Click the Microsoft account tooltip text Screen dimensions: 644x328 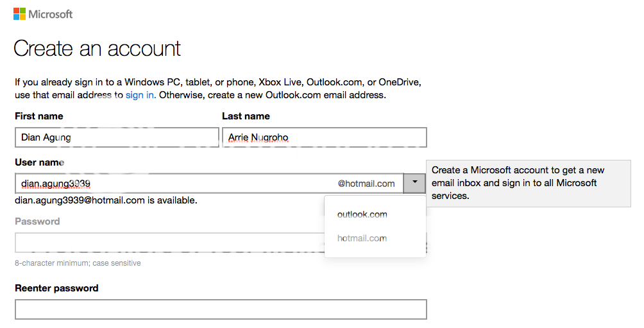(518, 183)
